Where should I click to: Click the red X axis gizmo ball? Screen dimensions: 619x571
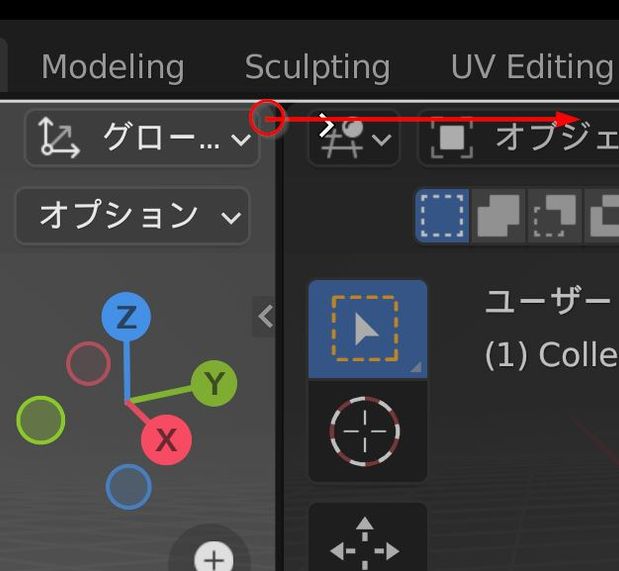pyautogui.click(x=166, y=440)
